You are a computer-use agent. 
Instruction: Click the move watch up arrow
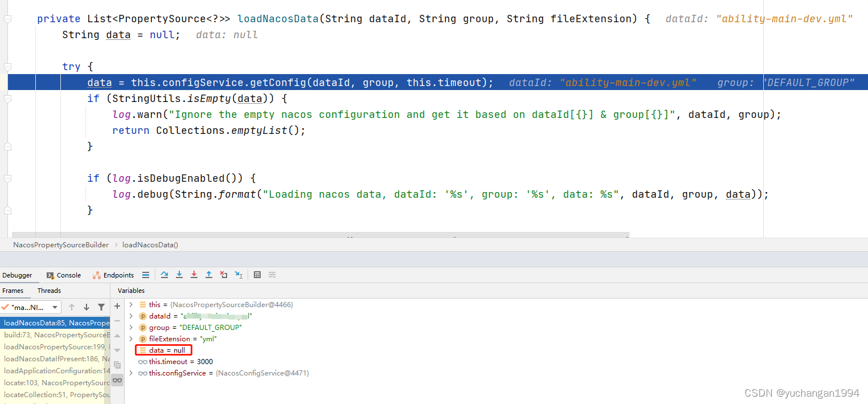117,336
